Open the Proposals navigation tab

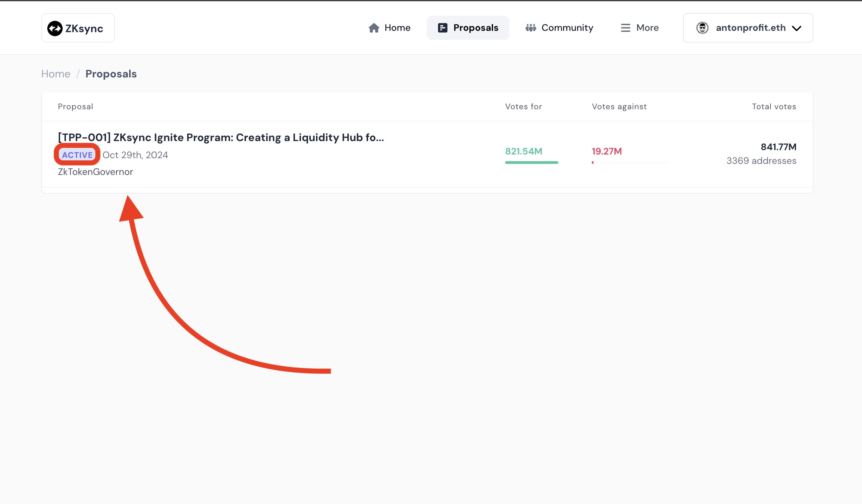click(x=468, y=28)
